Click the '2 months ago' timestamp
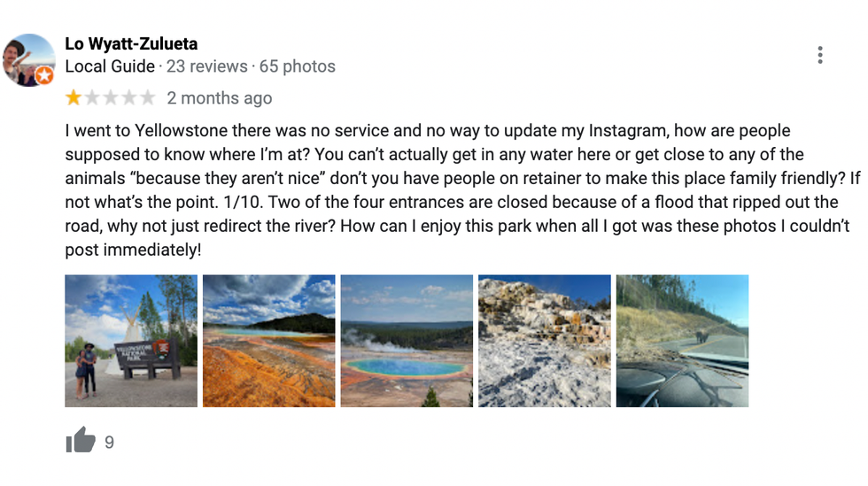 pos(219,98)
